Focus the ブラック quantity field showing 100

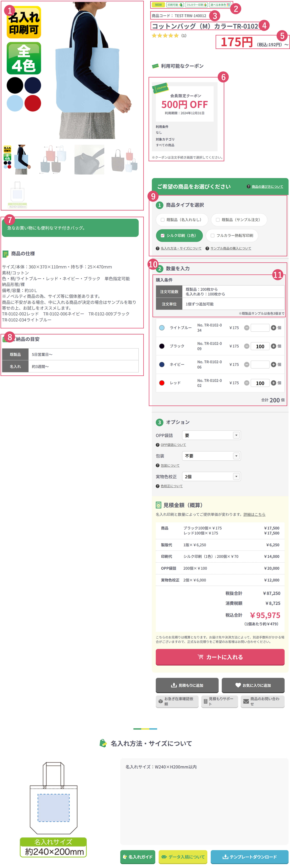260,346
